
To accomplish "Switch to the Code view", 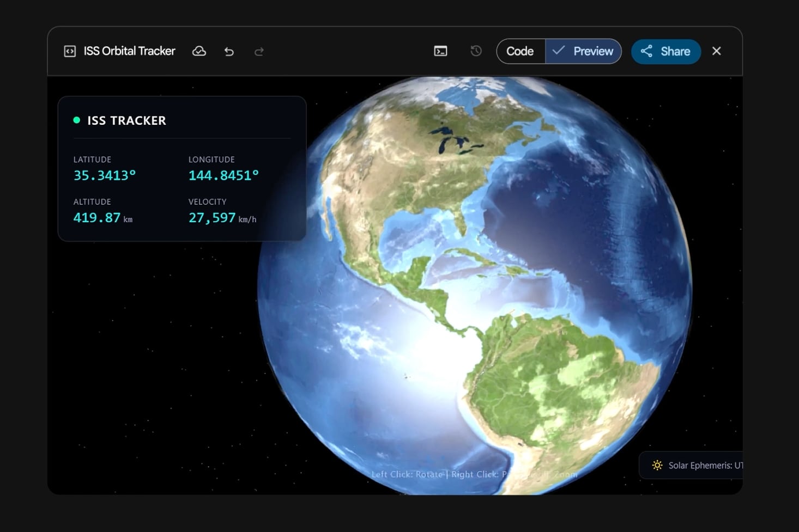I will coord(520,51).
